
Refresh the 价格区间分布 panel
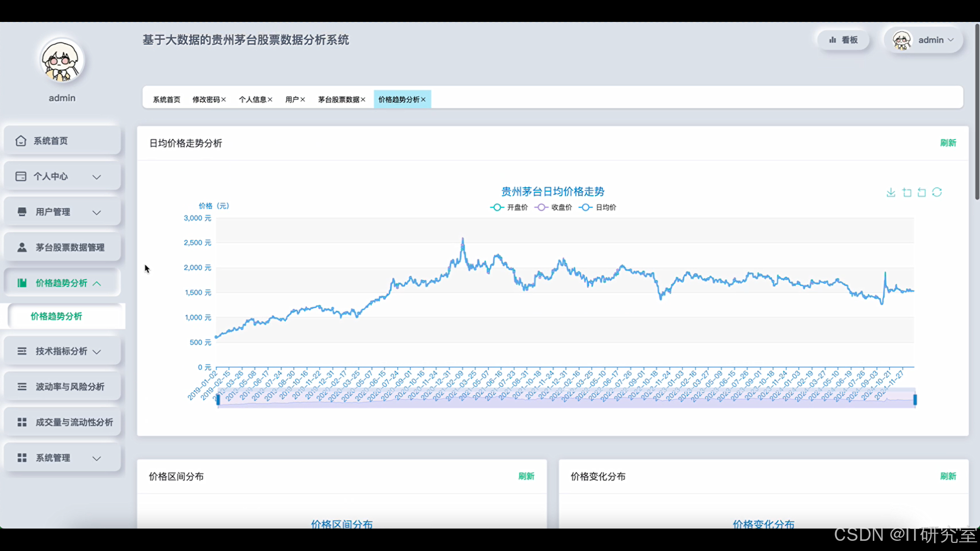click(x=526, y=476)
